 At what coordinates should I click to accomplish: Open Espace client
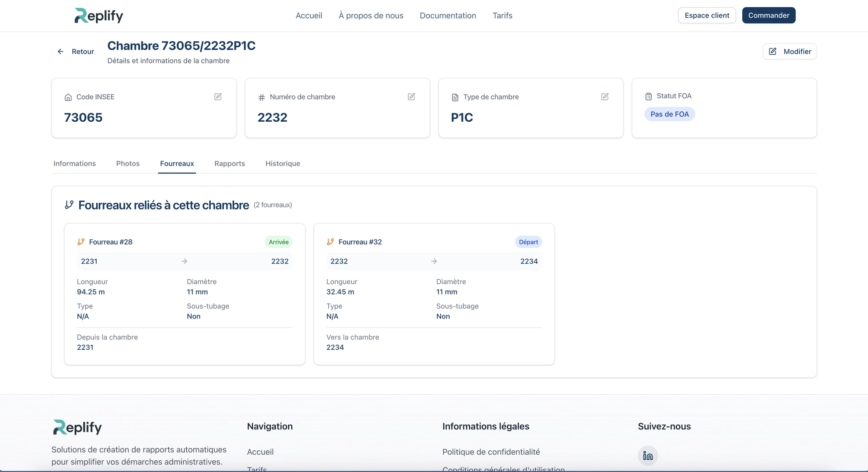coord(707,15)
